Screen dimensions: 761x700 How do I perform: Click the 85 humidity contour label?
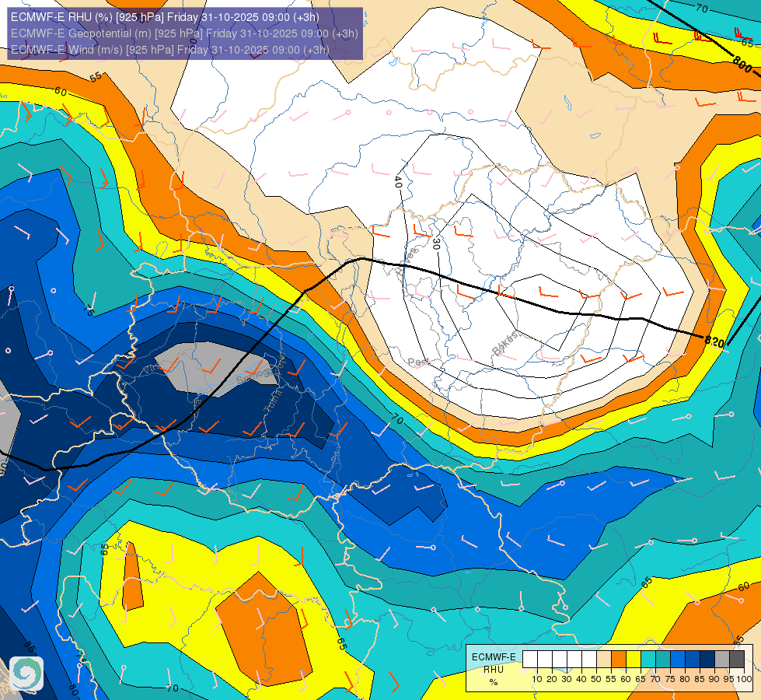(29, 648)
